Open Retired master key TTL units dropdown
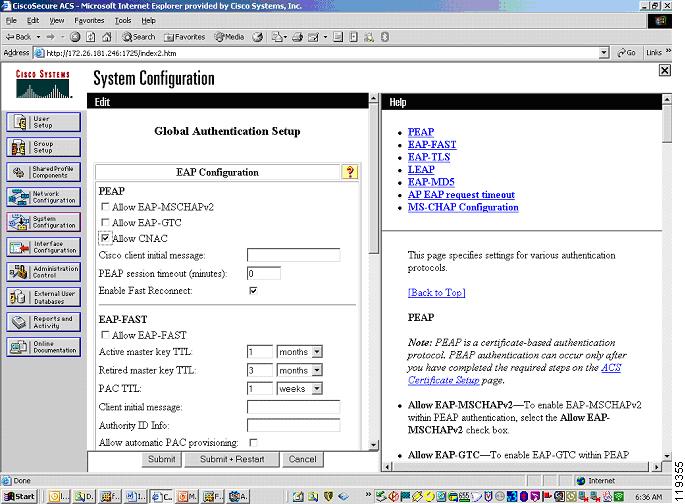 (x=318, y=370)
